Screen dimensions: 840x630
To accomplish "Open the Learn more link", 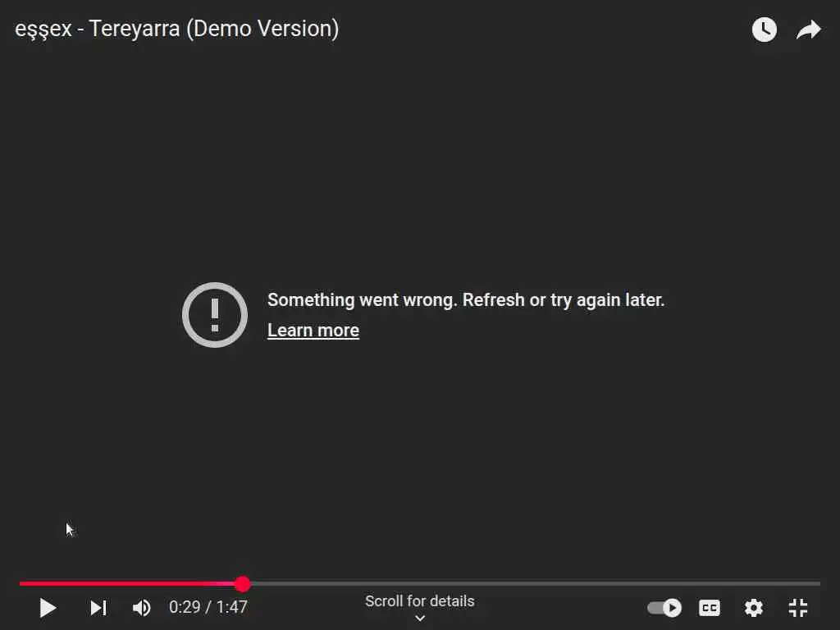I will 313,331.
